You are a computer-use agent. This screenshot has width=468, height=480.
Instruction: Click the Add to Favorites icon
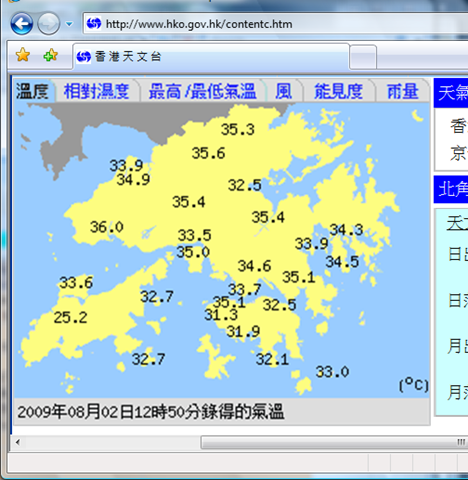tap(51, 55)
